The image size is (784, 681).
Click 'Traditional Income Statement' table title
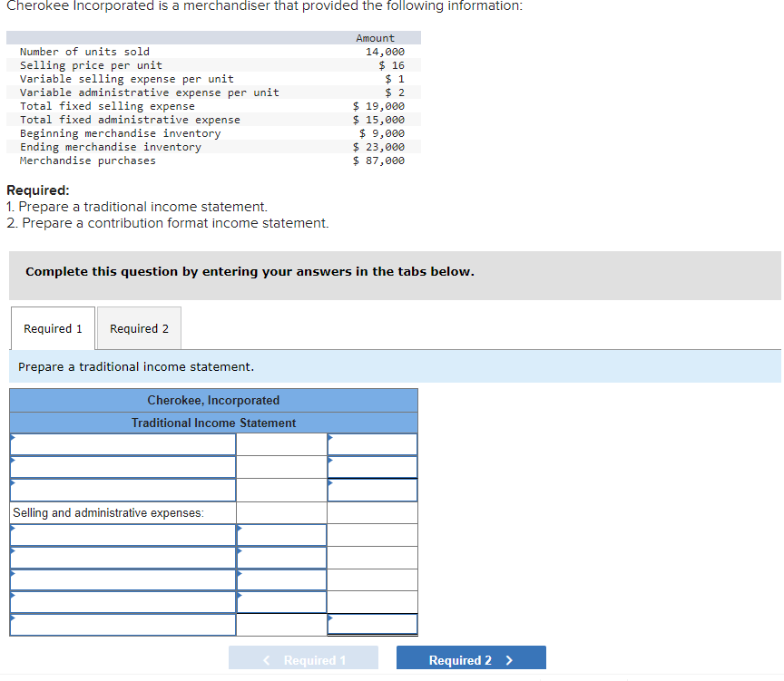213,423
